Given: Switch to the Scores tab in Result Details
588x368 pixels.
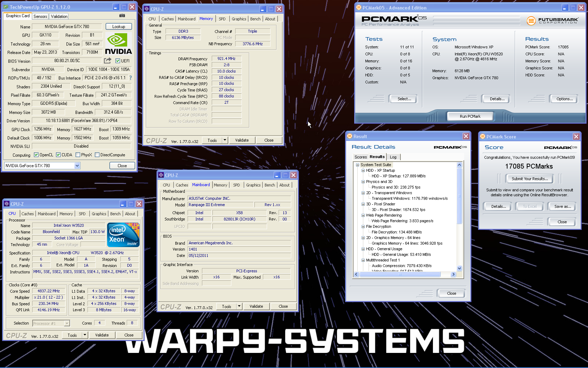Looking at the screenshot, I should [360, 157].
